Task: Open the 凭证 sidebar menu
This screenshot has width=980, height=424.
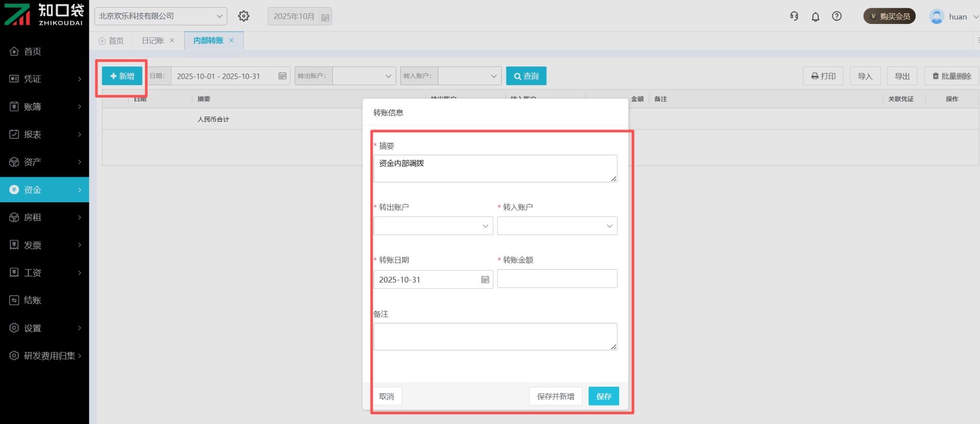Action: point(44,79)
